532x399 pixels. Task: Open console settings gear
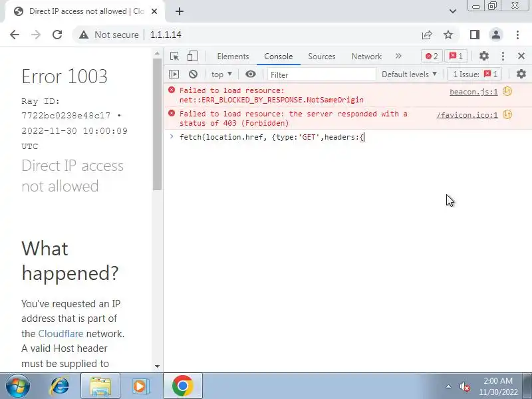pyautogui.click(x=521, y=74)
